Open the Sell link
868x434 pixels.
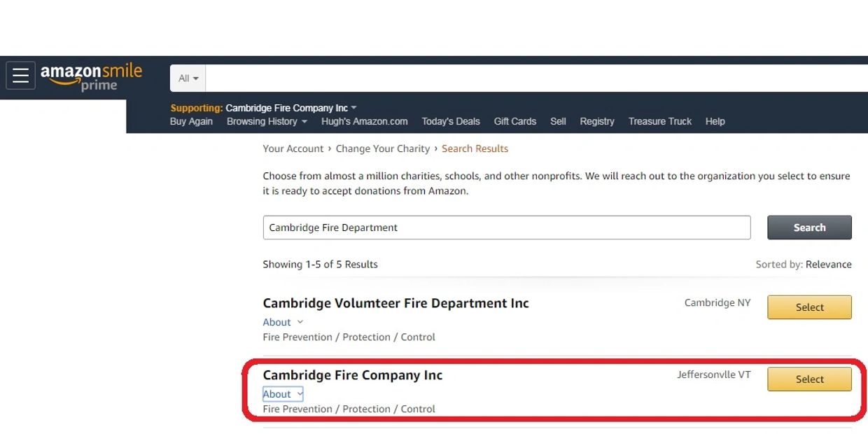(558, 121)
